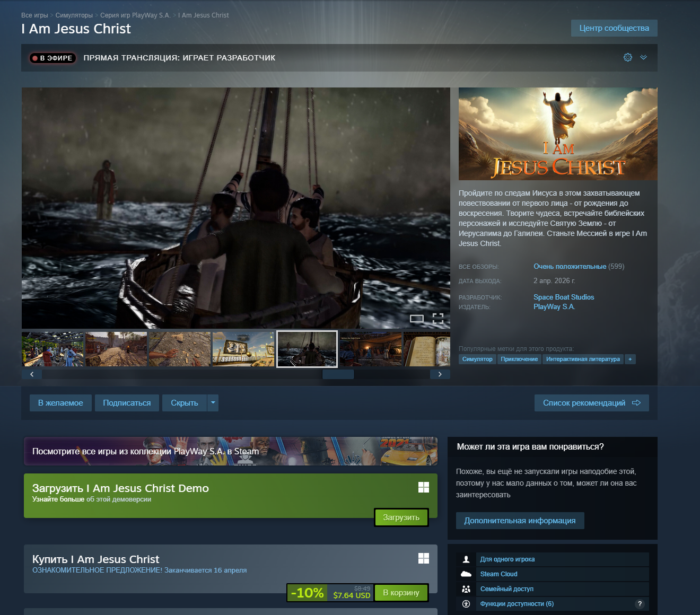Visit publisher PlayWay S.A. page
This screenshot has height=615, width=700.
coord(554,307)
